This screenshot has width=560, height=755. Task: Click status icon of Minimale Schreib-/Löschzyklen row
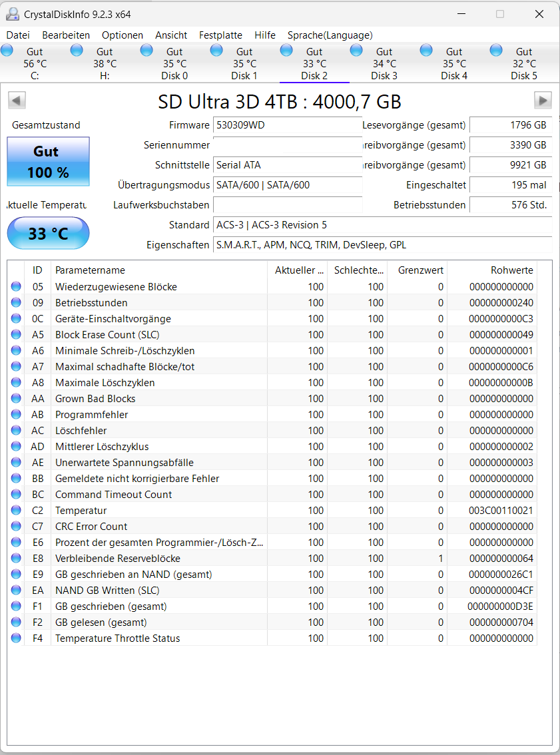[16, 350]
